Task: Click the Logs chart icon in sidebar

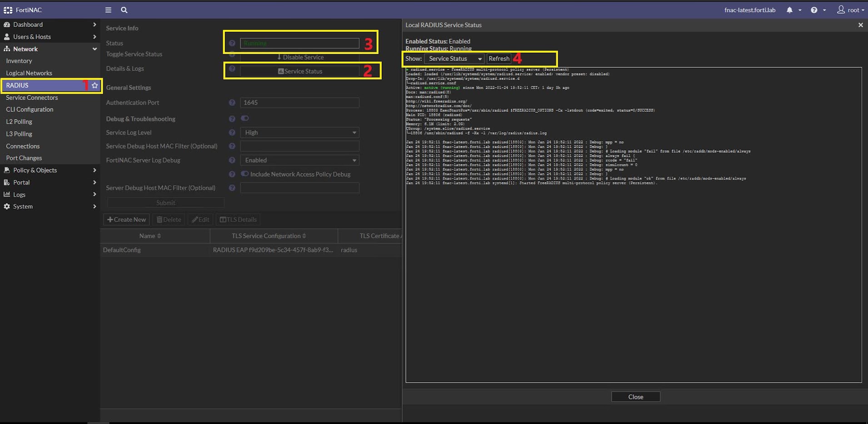Action: [x=7, y=194]
